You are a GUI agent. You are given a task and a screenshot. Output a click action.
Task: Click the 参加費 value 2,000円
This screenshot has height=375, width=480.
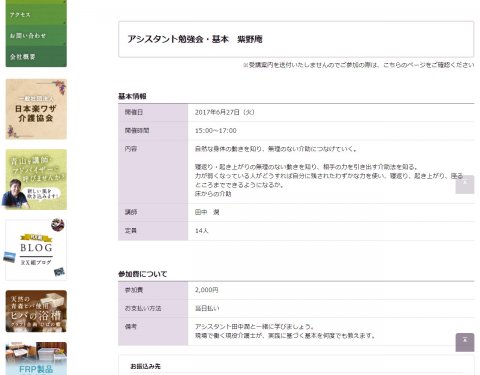pyautogui.click(x=207, y=290)
